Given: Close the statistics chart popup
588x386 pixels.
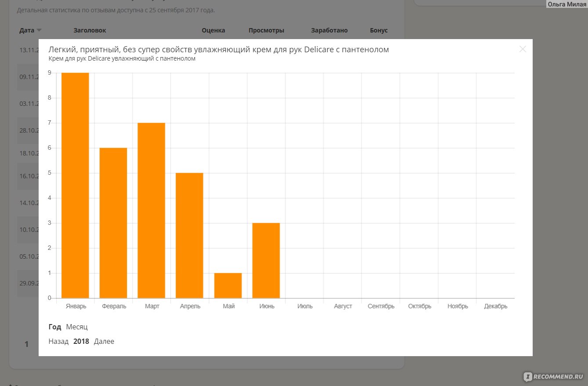Looking at the screenshot, I should pyautogui.click(x=523, y=49).
